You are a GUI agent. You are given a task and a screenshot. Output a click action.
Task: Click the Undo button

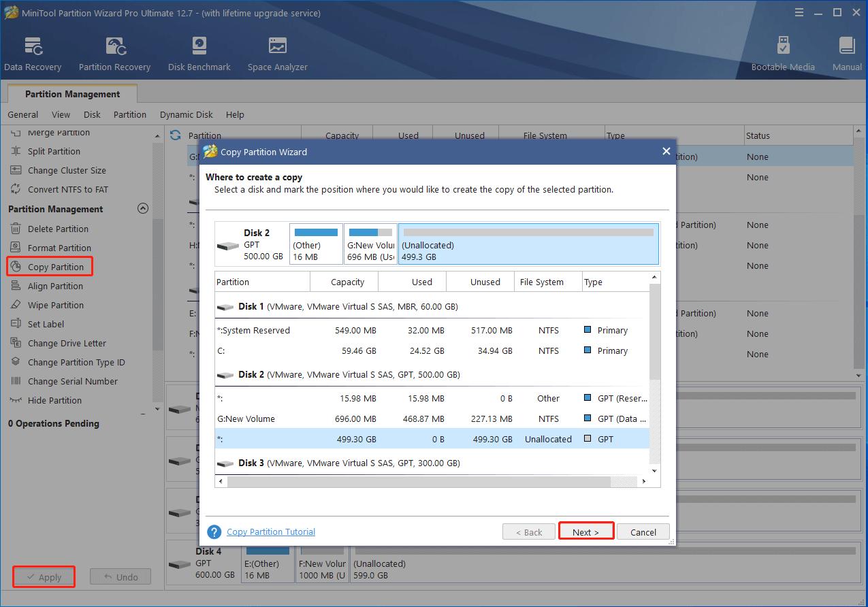coord(120,577)
